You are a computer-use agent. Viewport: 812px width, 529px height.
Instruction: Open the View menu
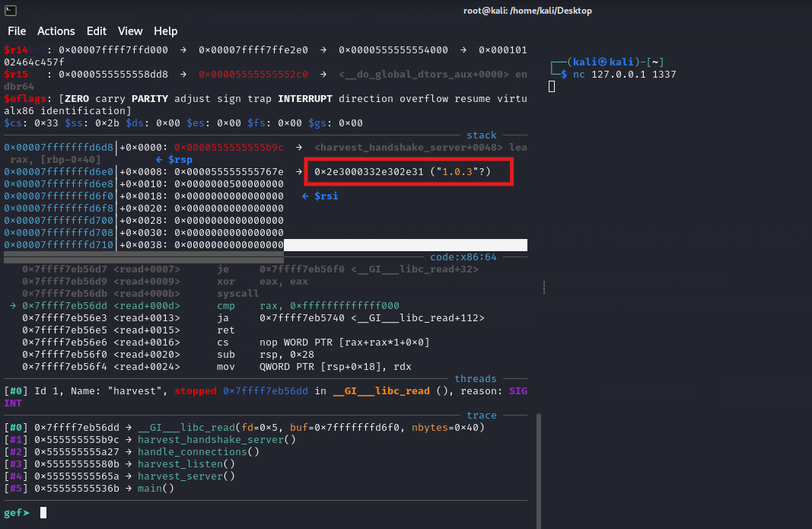pos(130,31)
